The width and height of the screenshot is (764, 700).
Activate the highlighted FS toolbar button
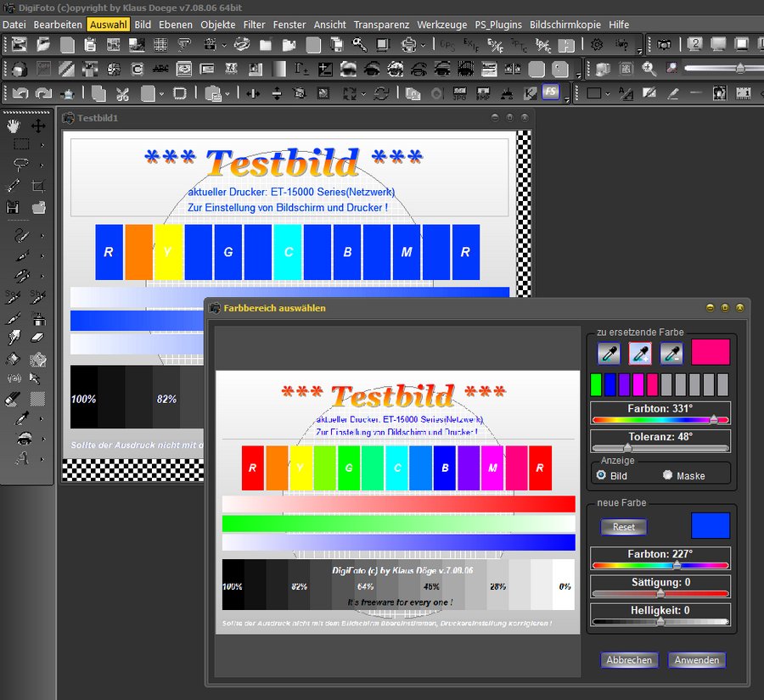tap(551, 92)
